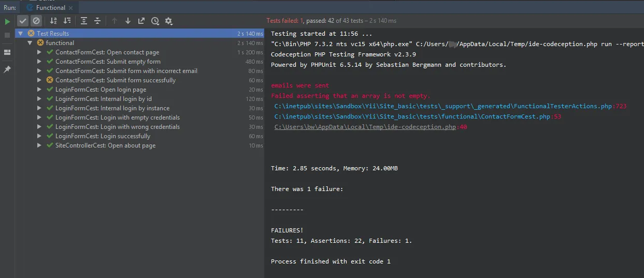The width and height of the screenshot is (644, 278).
Task: Expand SiteControllerCest: Open about page
Action: pos(39,145)
